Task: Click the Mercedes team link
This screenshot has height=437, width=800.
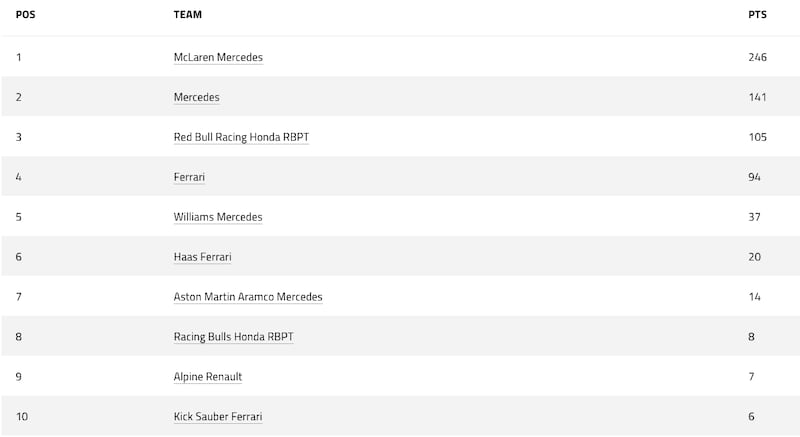Action: 196,97
